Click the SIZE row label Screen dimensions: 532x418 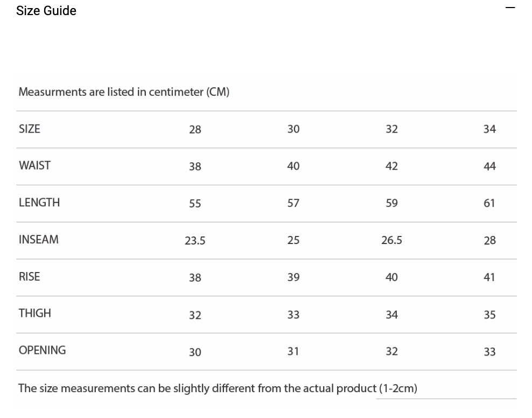pos(30,129)
